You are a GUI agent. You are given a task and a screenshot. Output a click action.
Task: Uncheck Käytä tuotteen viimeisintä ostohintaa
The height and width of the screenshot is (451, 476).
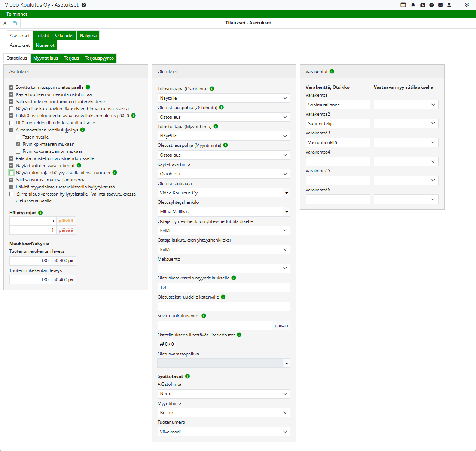click(12, 94)
